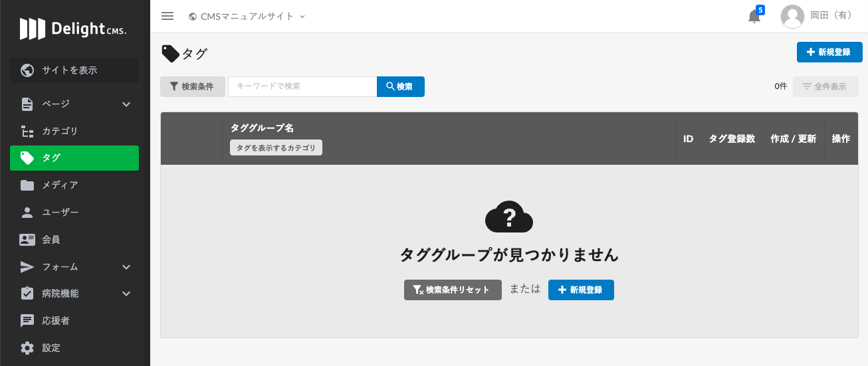Go to カテゴリ in the sidebar
This screenshot has height=366, width=868.
tap(74, 131)
